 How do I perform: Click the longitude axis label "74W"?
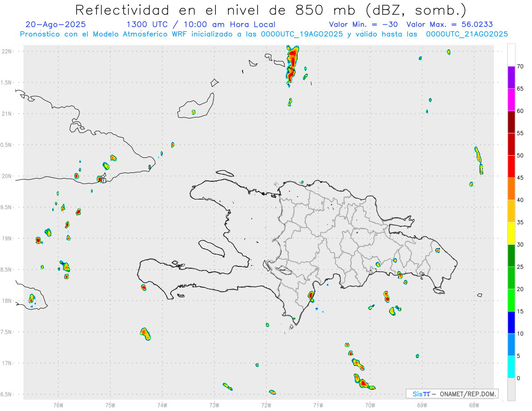(162, 404)
